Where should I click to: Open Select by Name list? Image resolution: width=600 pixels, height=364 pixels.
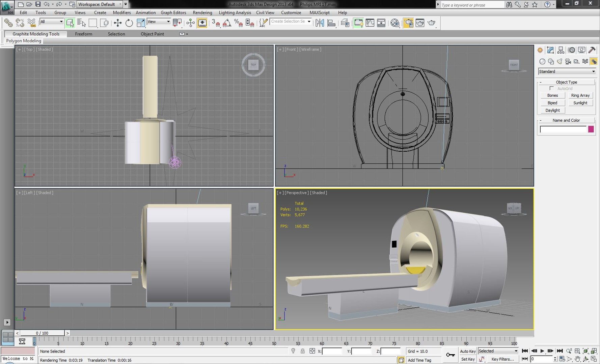point(81,23)
